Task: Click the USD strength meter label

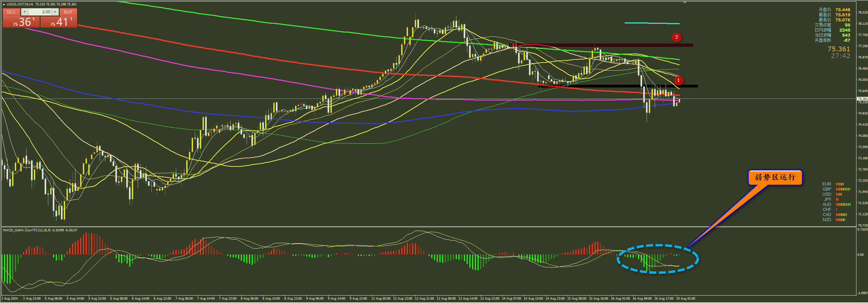Action: point(827,194)
